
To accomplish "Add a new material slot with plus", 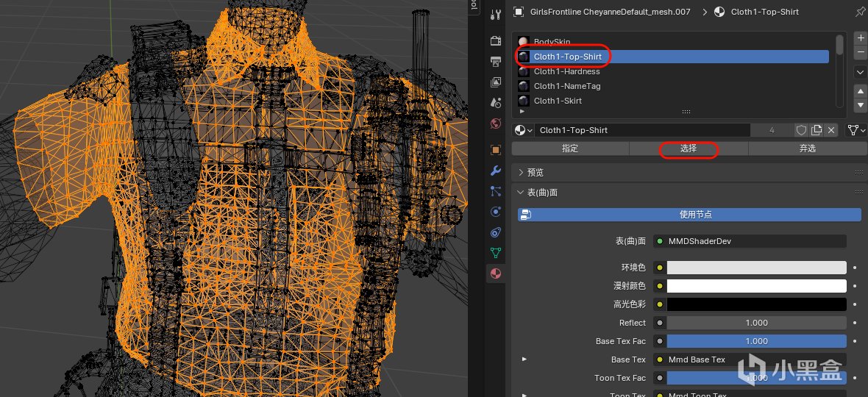I will pyautogui.click(x=860, y=38).
